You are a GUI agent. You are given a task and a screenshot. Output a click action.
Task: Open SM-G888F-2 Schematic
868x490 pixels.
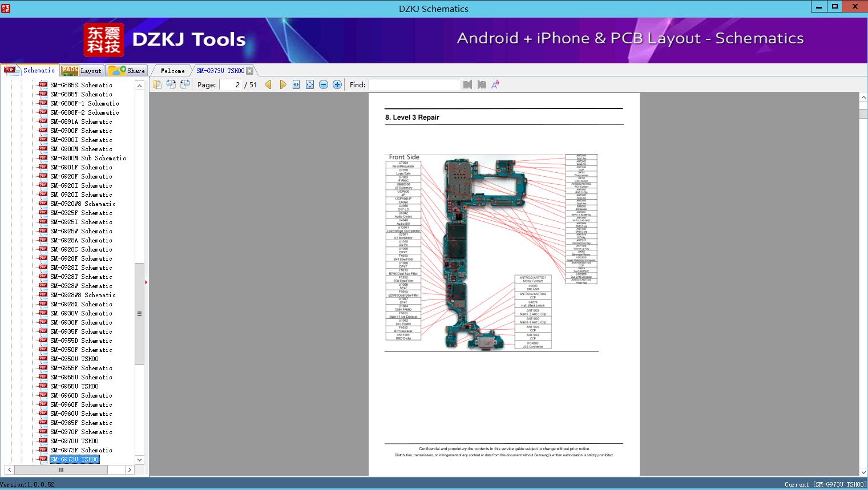pos(84,112)
